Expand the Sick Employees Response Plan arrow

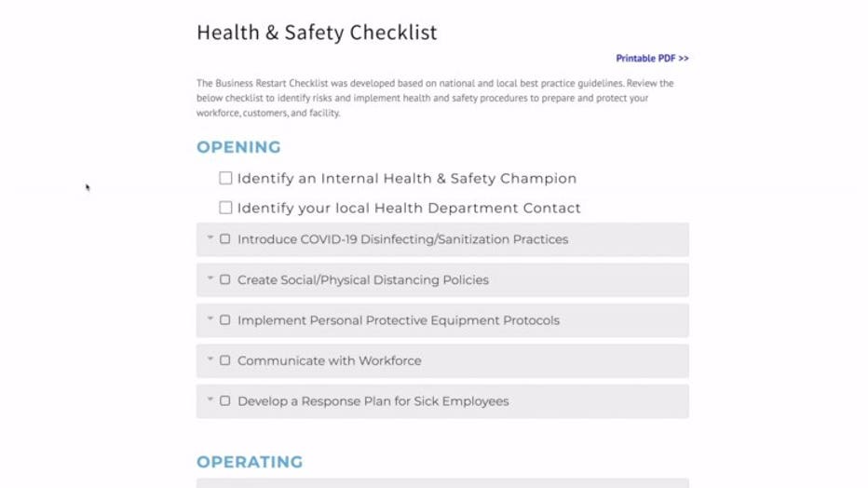point(211,400)
